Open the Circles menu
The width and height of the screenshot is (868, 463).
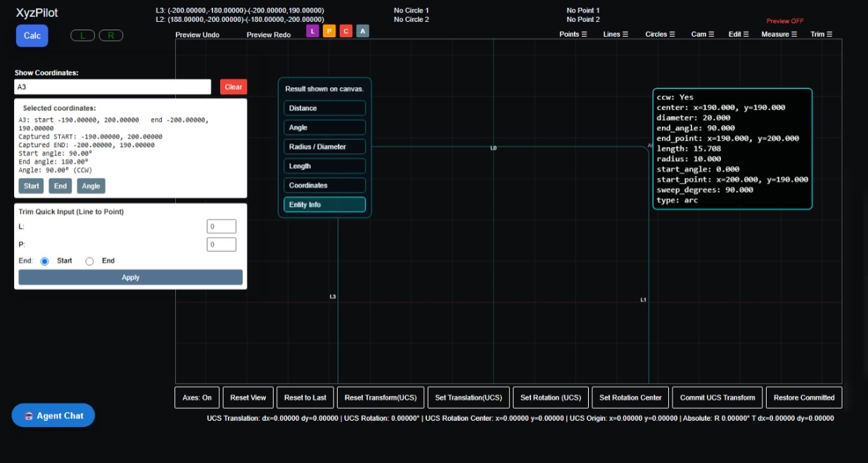pos(660,34)
